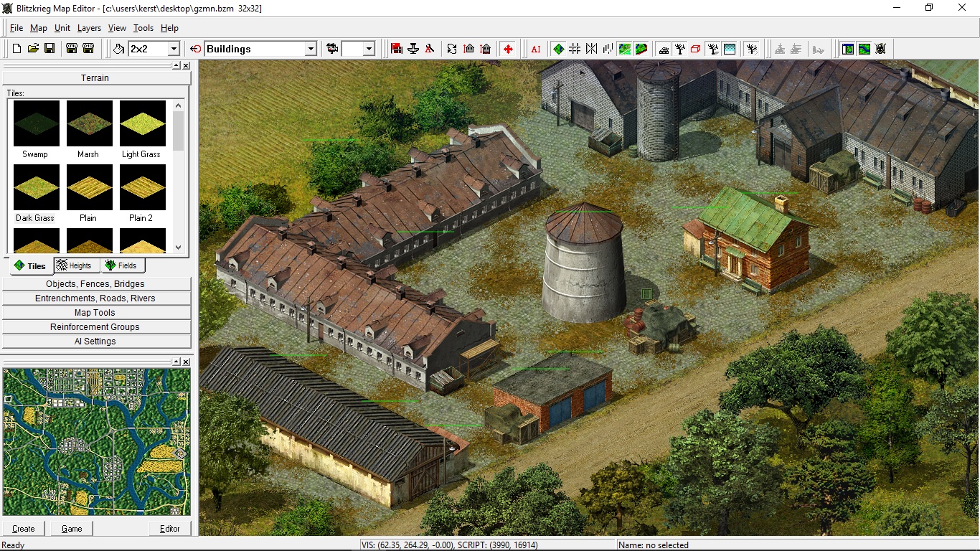Toggle the red AI toolbar icon
This screenshot has width=980, height=551.
pos(536,49)
